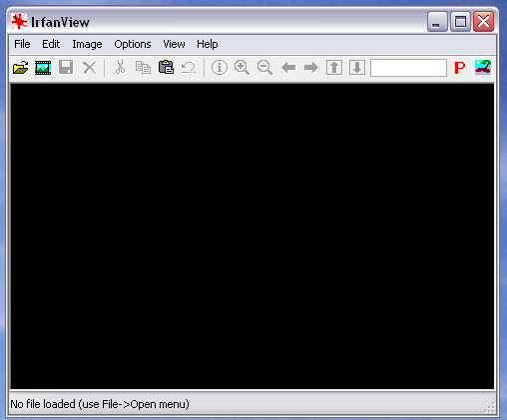Click the Copy icon in toolbar

pyautogui.click(x=143, y=68)
